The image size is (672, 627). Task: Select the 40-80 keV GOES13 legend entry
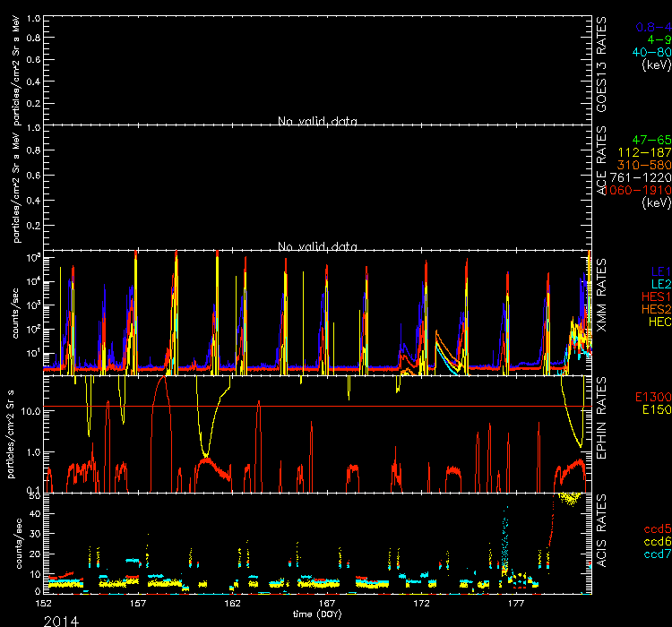[x=649, y=52]
